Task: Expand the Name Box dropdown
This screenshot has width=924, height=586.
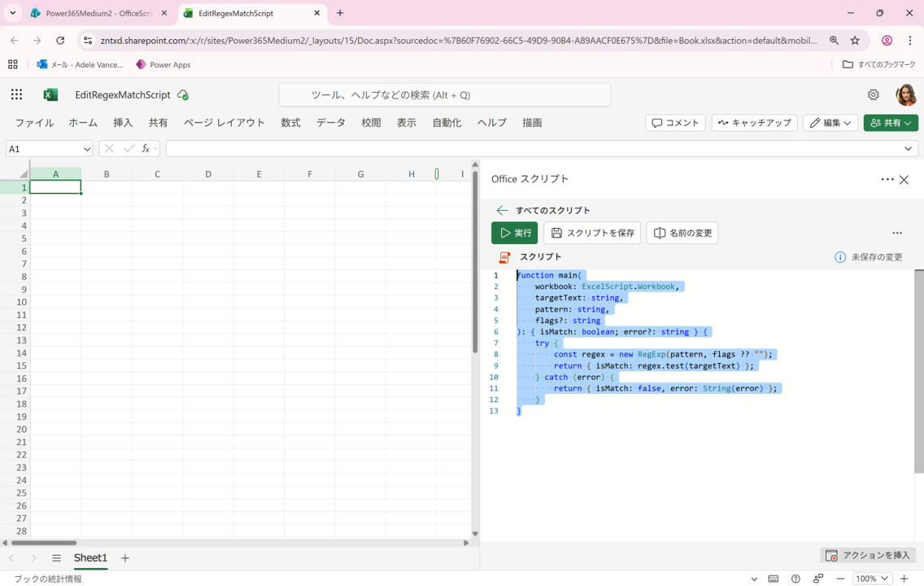Action: pos(87,149)
